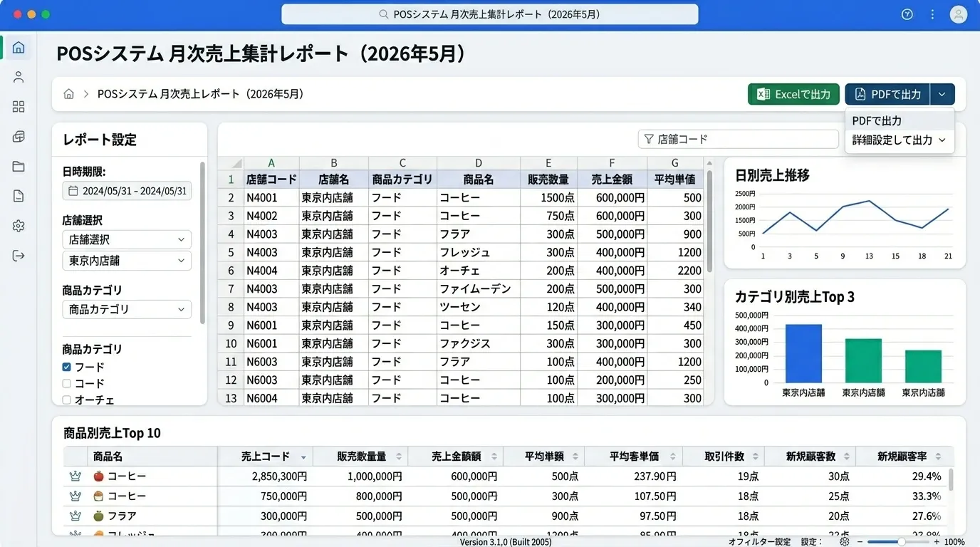Click the crown icon in フラア row

coord(75,516)
